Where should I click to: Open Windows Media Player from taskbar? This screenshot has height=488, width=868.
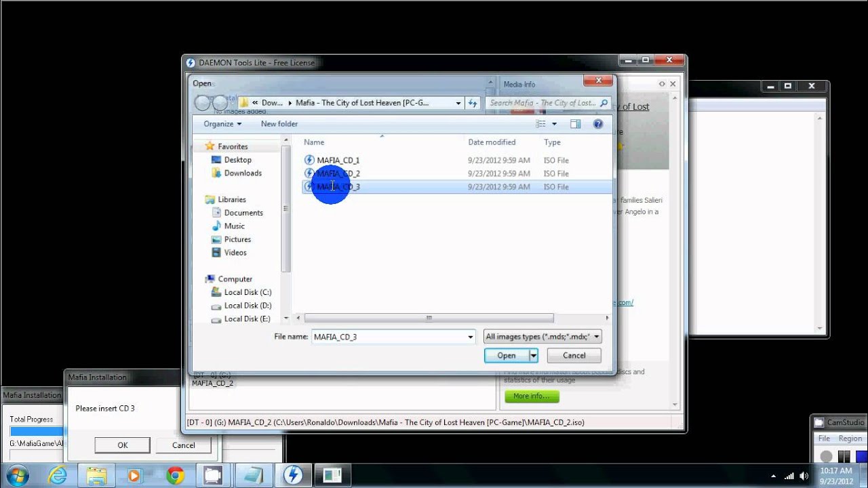pyautogui.click(x=135, y=475)
